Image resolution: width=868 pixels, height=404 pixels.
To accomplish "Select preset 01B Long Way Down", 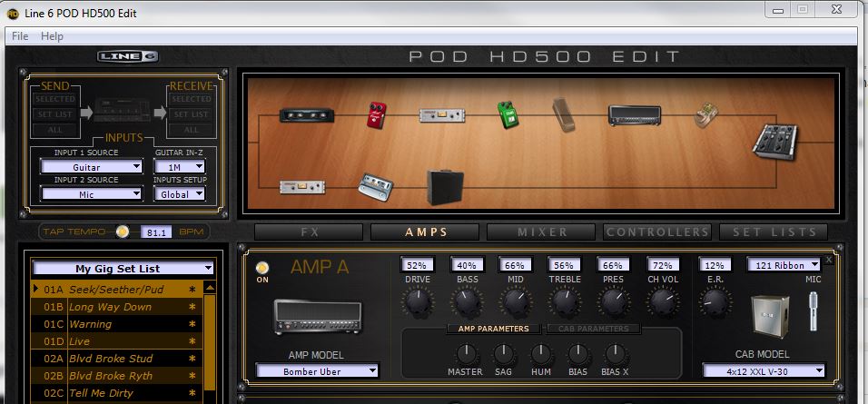I will tap(111, 307).
